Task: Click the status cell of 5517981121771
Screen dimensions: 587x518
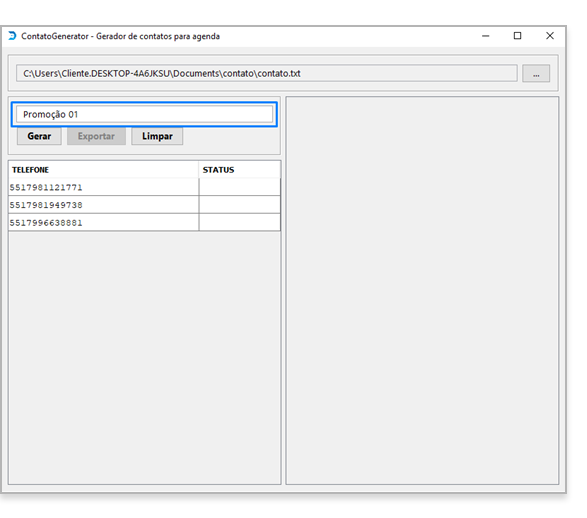Action: (x=240, y=187)
